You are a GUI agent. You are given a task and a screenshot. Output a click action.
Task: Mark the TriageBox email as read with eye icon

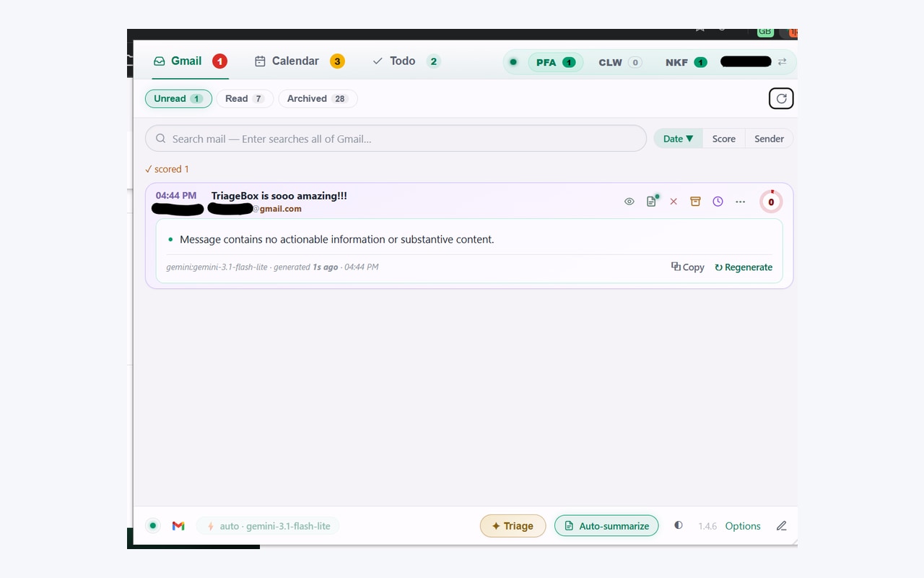629,202
